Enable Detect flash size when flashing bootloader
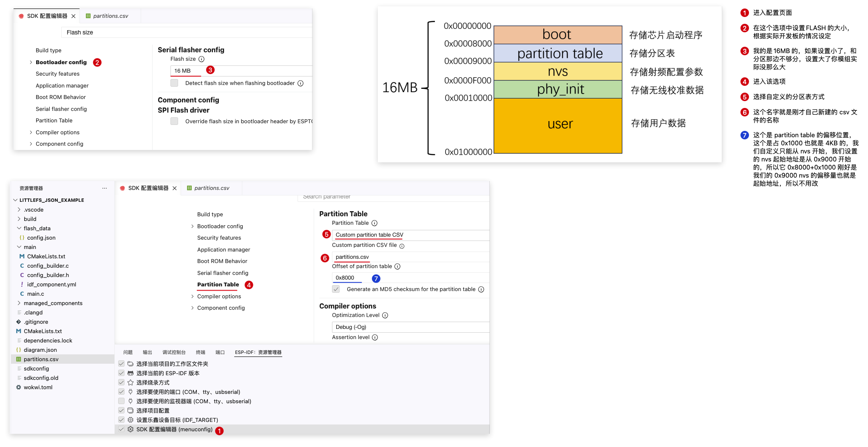The width and height of the screenshot is (868, 447). (x=174, y=83)
